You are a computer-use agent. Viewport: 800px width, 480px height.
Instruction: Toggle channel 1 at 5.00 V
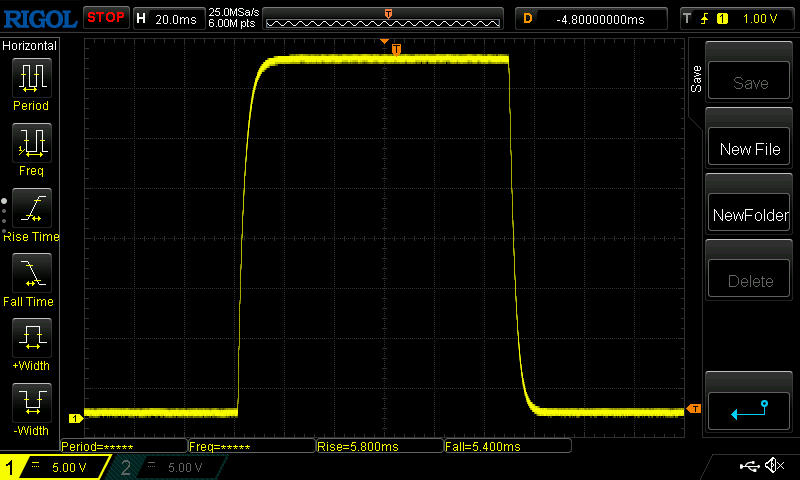[55, 467]
